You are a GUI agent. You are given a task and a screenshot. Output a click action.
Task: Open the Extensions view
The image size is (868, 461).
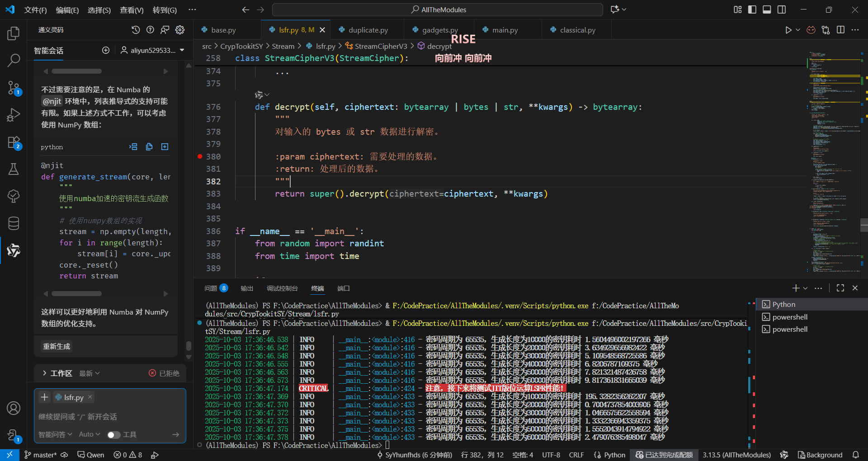[x=14, y=142]
